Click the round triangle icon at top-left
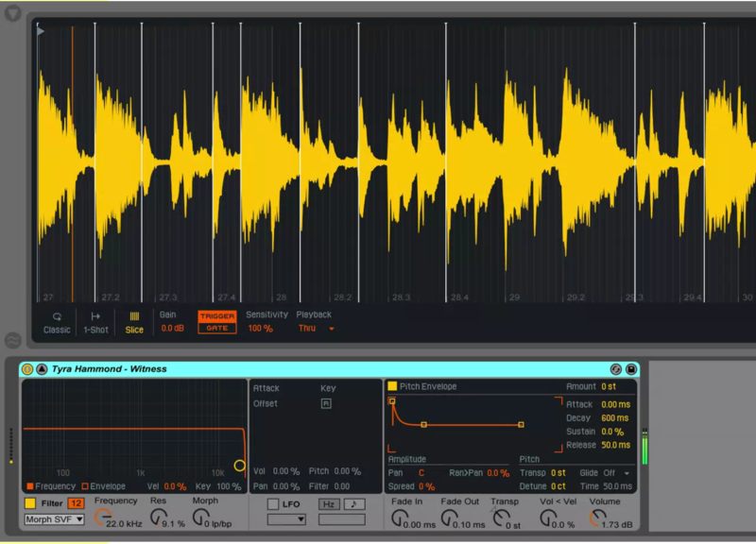The width and height of the screenshot is (756, 544). 12,14
